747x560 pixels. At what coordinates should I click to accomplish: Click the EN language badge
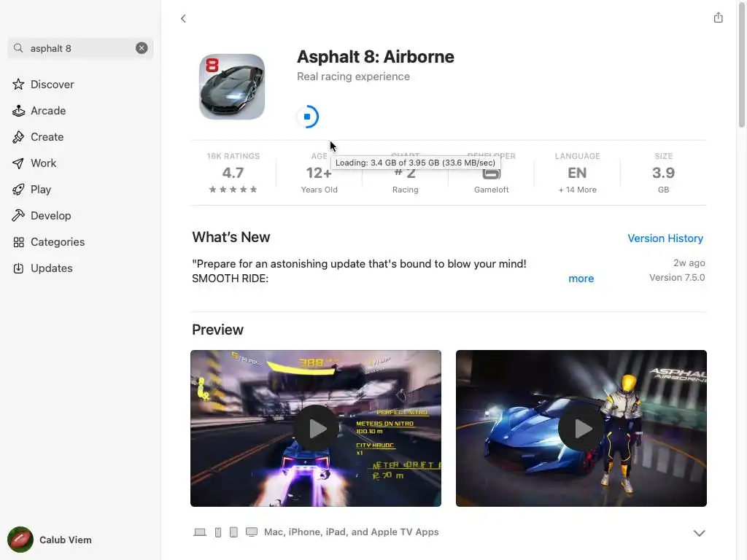click(x=578, y=173)
